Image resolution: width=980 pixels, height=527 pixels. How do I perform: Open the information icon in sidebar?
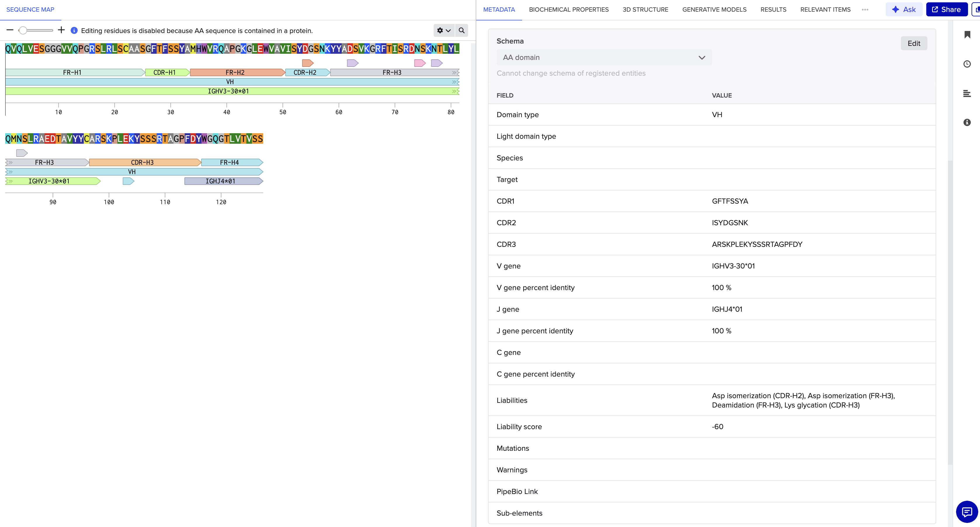pos(967,122)
